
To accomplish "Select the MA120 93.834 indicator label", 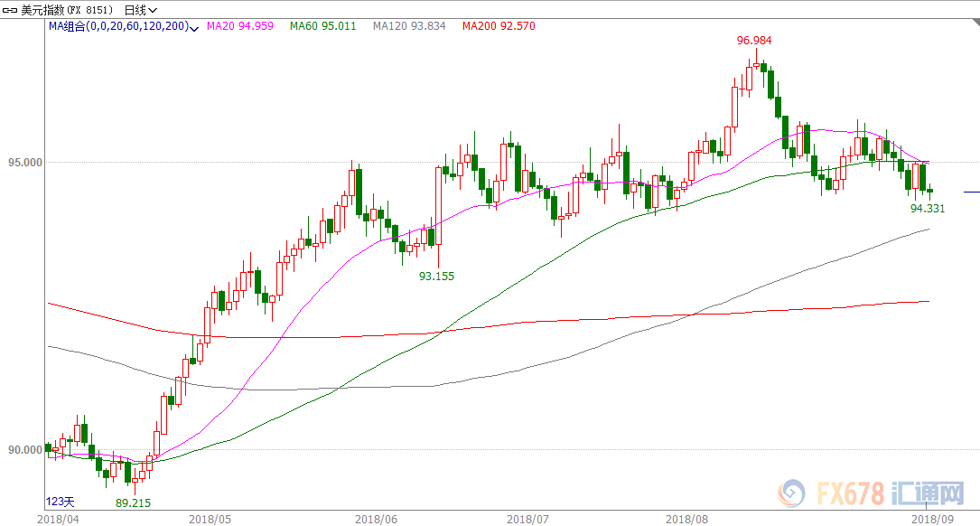I will click(x=409, y=26).
